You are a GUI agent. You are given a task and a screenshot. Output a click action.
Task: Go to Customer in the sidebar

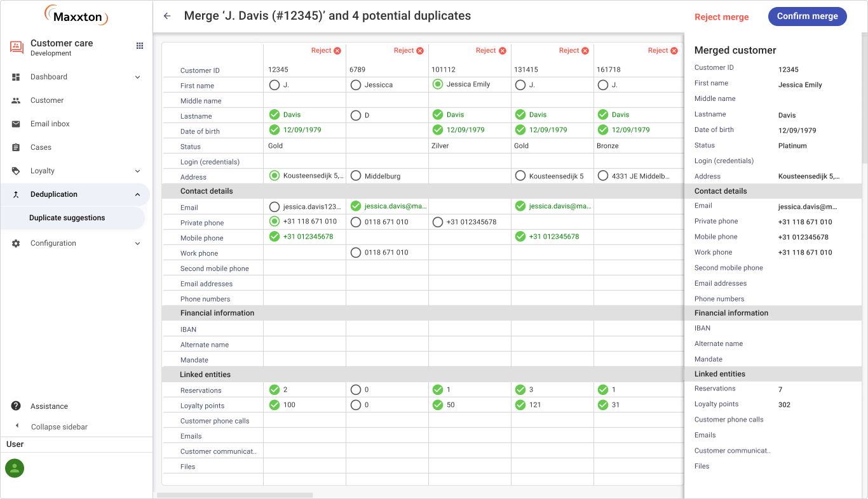coord(47,100)
